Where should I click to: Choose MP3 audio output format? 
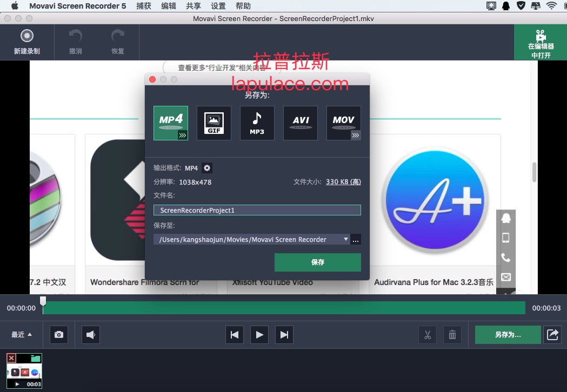[x=257, y=123]
